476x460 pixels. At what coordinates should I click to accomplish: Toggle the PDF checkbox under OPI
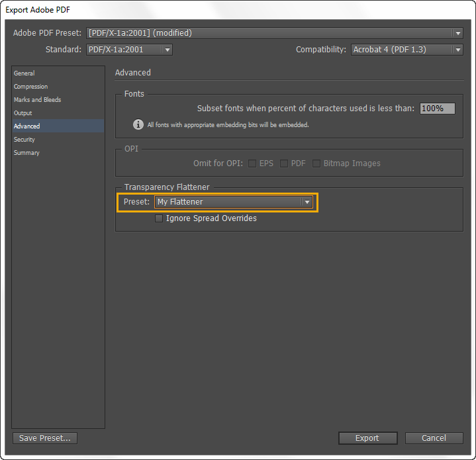[x=284, y=163]
